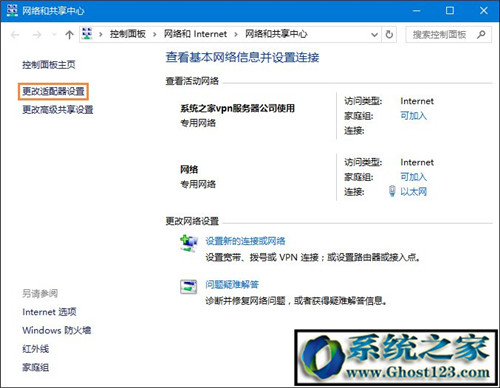Screen dimensions: 500x388
Task: Open 设置新的连接或网络
Action: tap(245, 241)
